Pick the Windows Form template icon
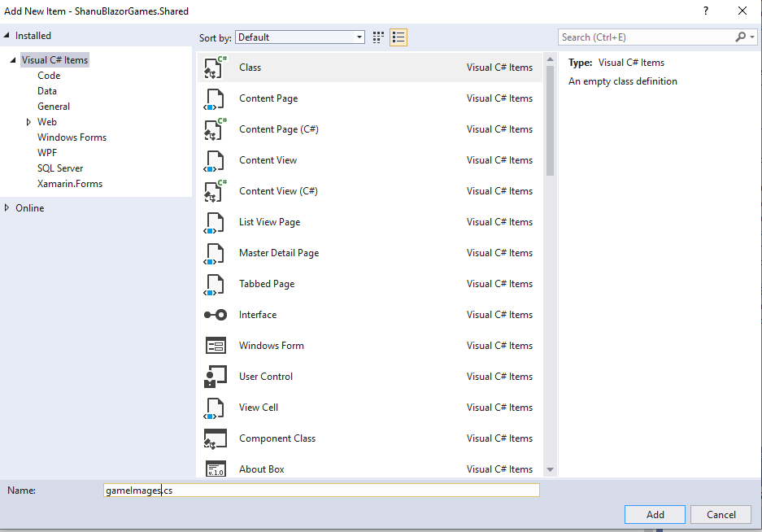The height and width of the screenshot is (532, 762). tap(216, 346)
